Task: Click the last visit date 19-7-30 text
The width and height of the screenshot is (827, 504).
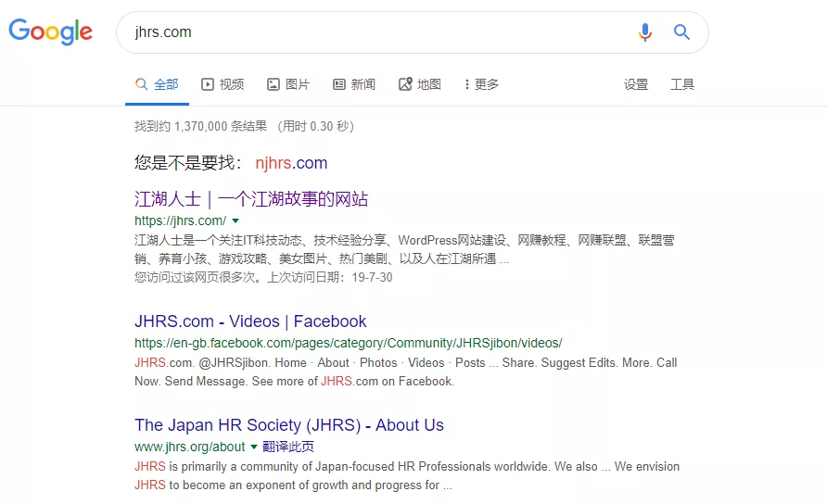Action: pyautogui.click(x=373, y=277)
